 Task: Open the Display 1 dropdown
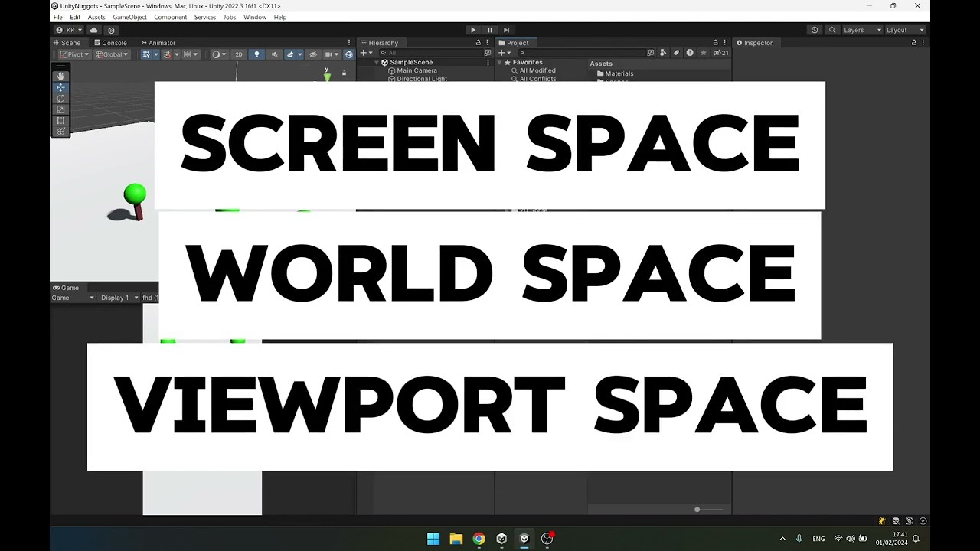pyautogui.click(x=119, y=298)
